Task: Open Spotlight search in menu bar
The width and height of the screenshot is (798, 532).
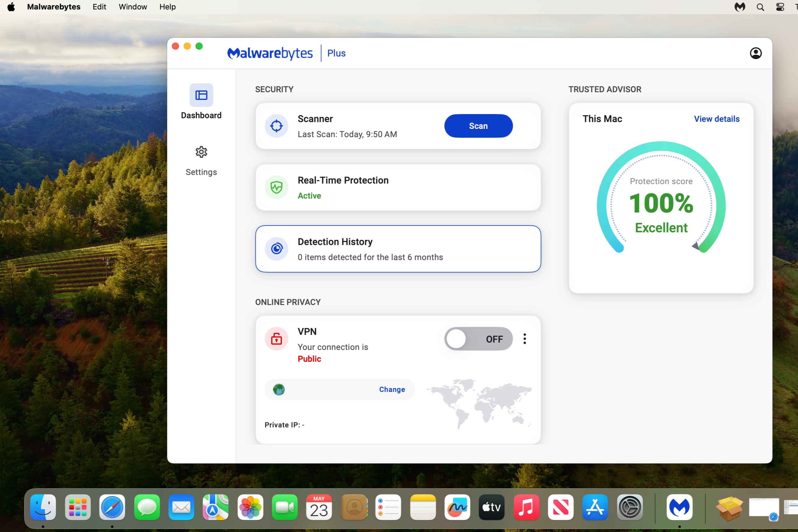Action: pos(760,7)
